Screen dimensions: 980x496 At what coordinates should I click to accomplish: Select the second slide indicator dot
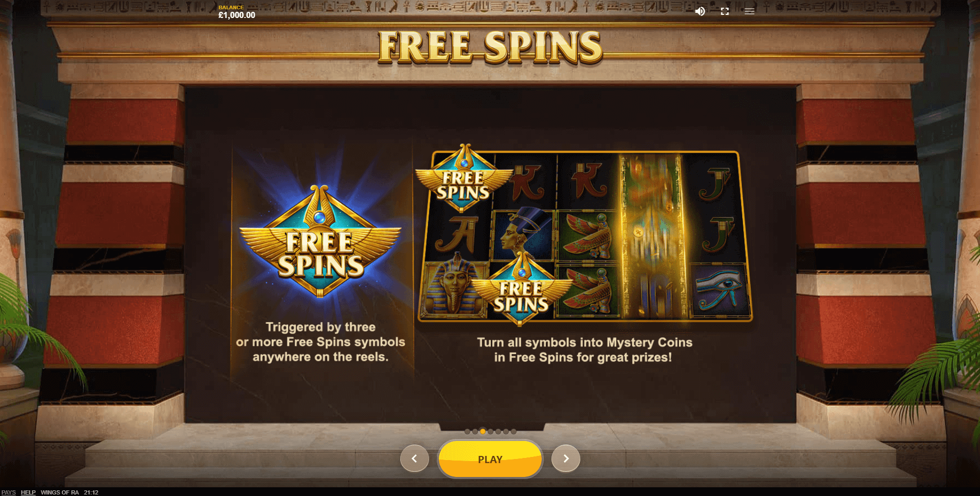[x=475, y=432]
